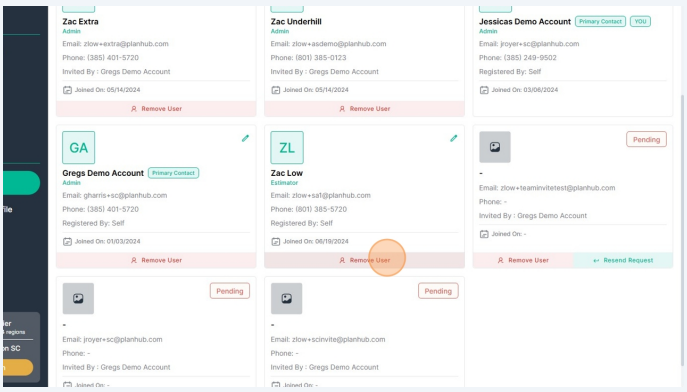Remove user Zac Low

pos(365,260)
